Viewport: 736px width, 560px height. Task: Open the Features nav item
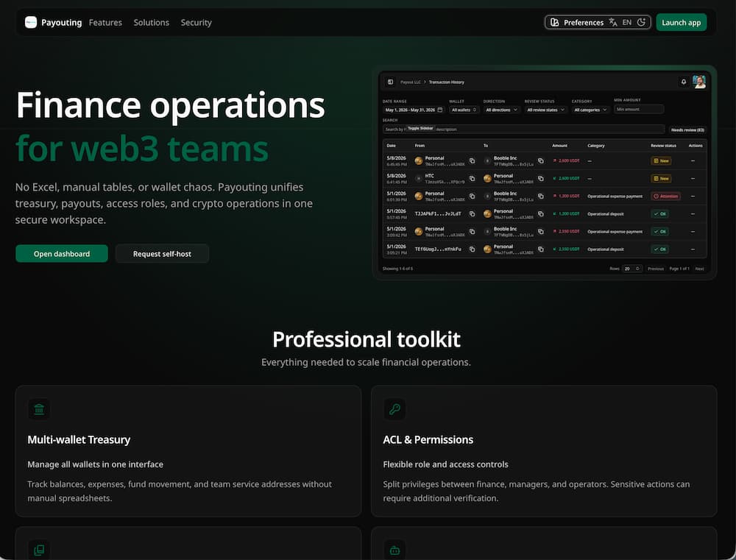coord(105,23)
